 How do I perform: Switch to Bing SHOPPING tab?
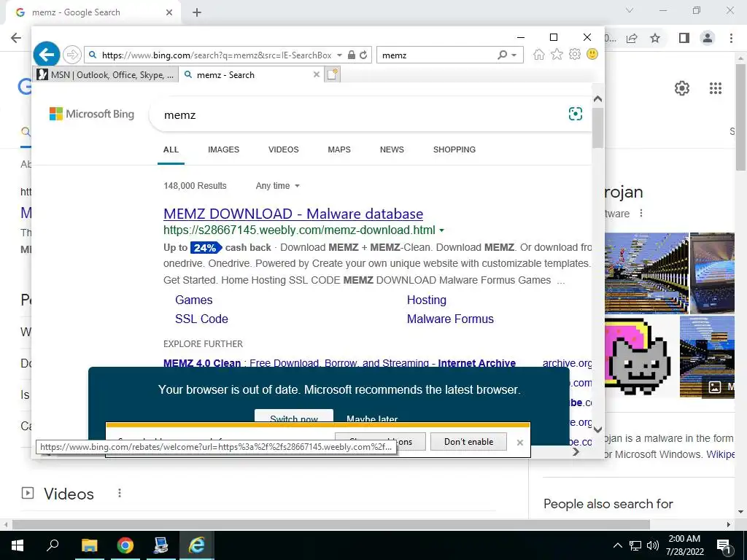click(x=454, y=149)
